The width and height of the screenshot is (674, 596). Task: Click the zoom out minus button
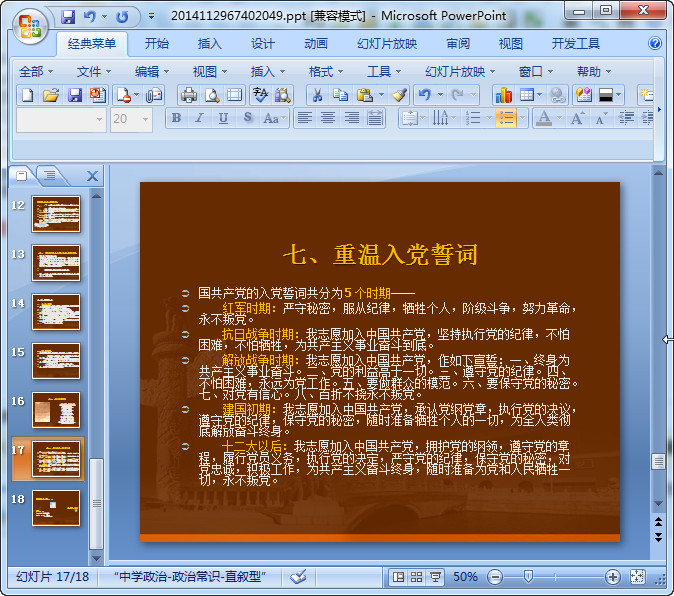pos(495,577)
